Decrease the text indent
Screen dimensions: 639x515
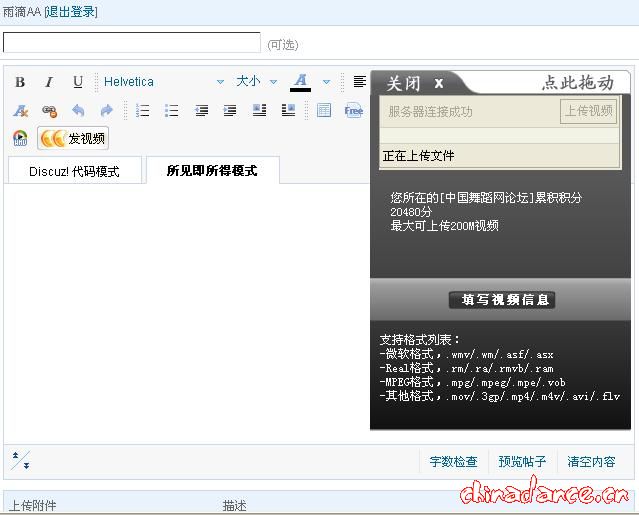click(x=201, y=110)
